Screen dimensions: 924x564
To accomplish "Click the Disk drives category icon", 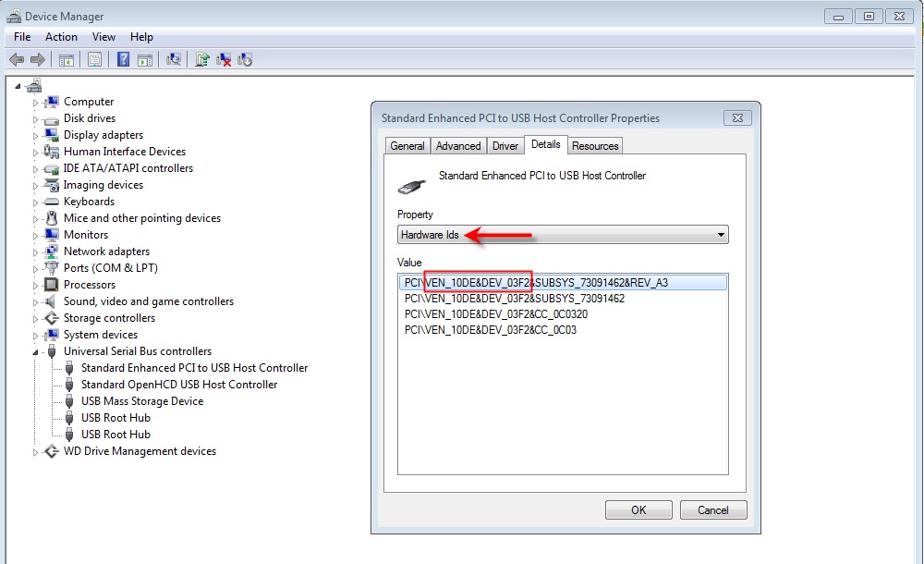I will pos(52,120).
